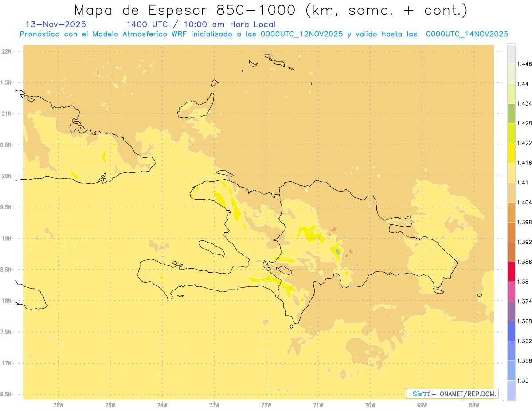Click the '75W' longitude label
This screenshot has height=411, width=532.
[110, 406]
